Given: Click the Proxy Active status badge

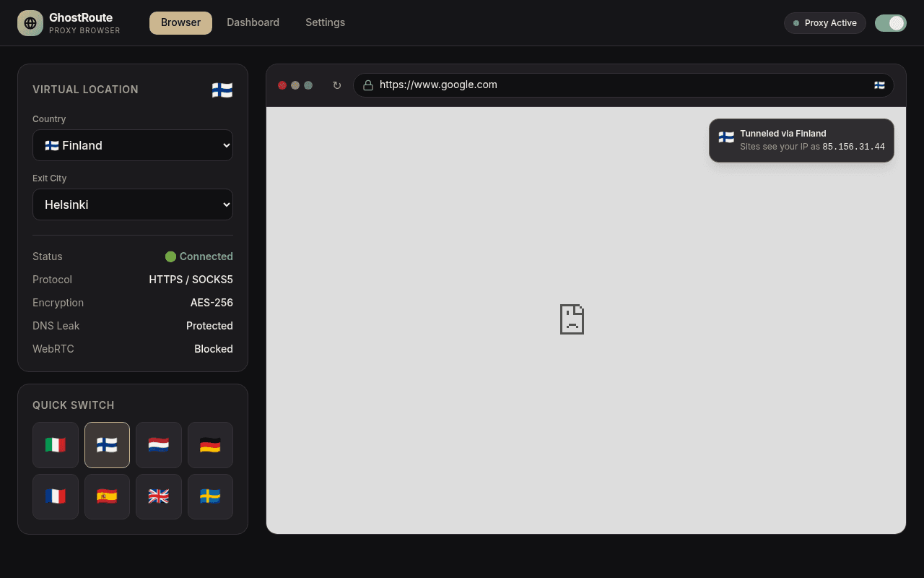Looking at the screenshot, I should point(825,23).
